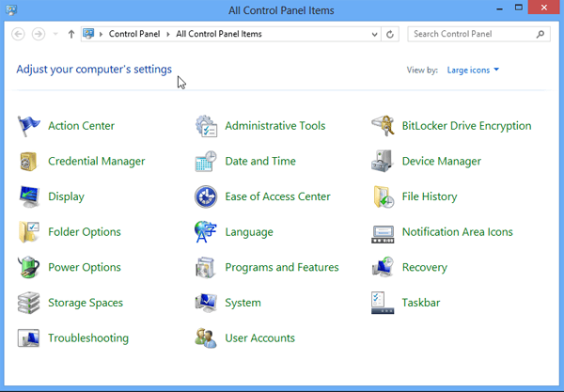Screen dimensions: 564x392
Task: Open BitLocker Drive Encryption keys icon
Action: [x=383, y=126]
